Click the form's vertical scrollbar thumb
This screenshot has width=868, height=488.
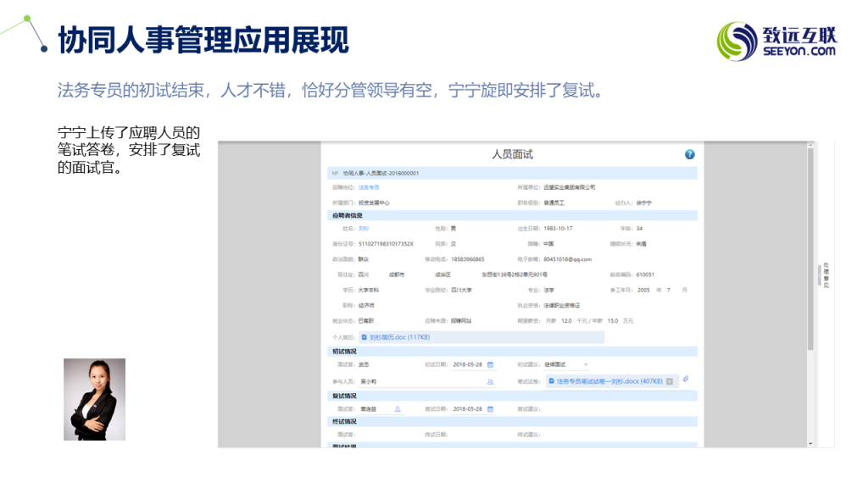tap(810, 246)
